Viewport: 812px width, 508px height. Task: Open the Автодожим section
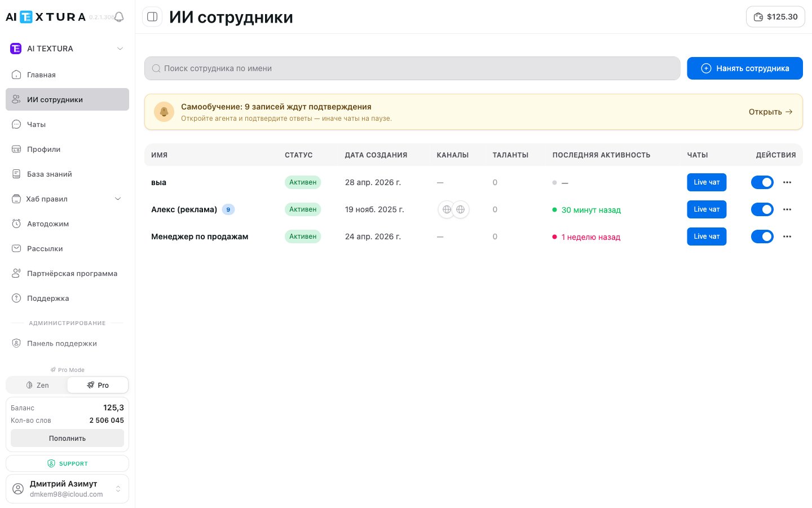67,224
